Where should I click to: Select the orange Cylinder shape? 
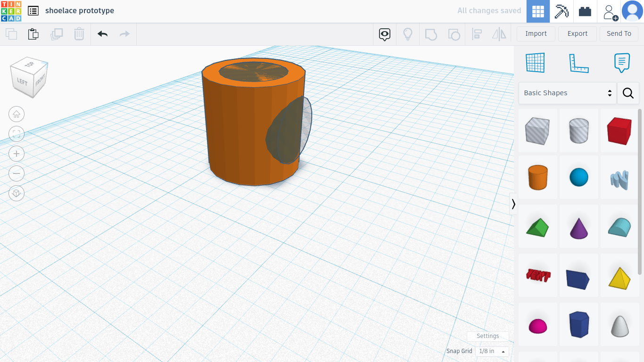538,177
